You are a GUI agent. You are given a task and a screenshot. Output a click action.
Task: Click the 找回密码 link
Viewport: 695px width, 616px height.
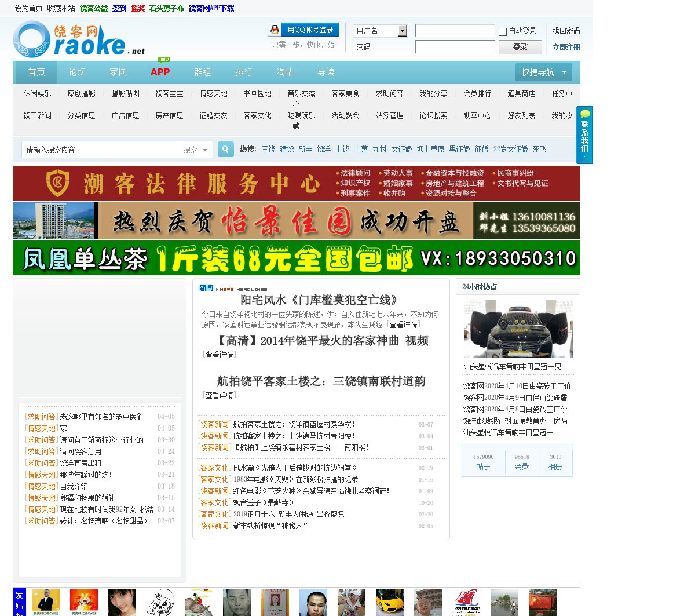(x=565, y=31)
